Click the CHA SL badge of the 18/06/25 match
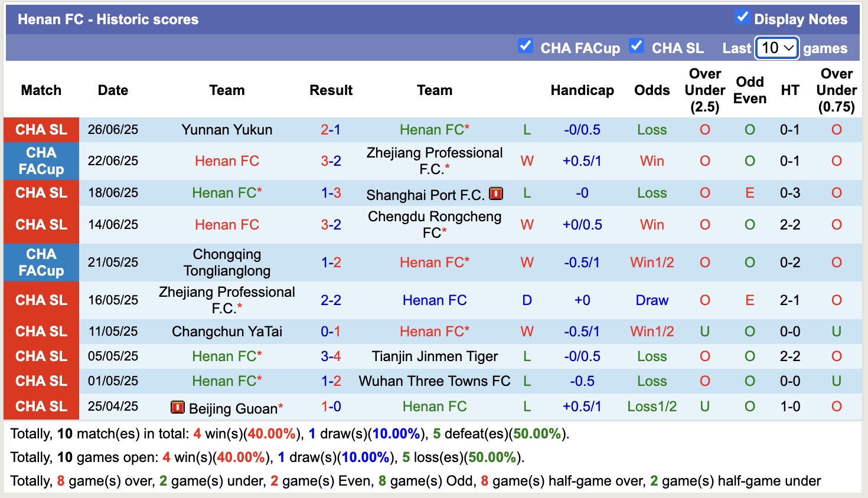868x498 pixels. pos(41,192)
